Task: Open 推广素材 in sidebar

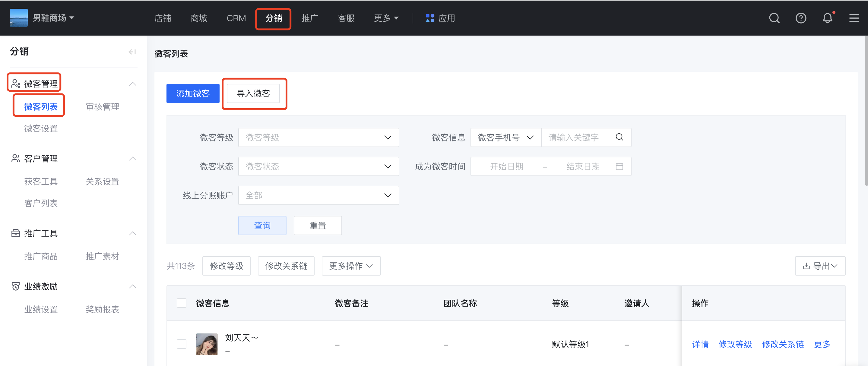Action: click(103, 256)
